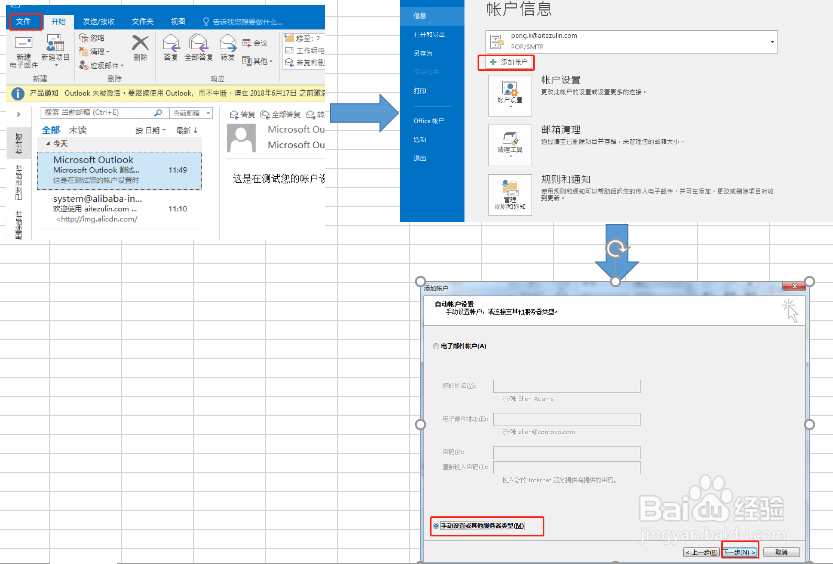Click the 重新键入密码 input field

(567, 467)
